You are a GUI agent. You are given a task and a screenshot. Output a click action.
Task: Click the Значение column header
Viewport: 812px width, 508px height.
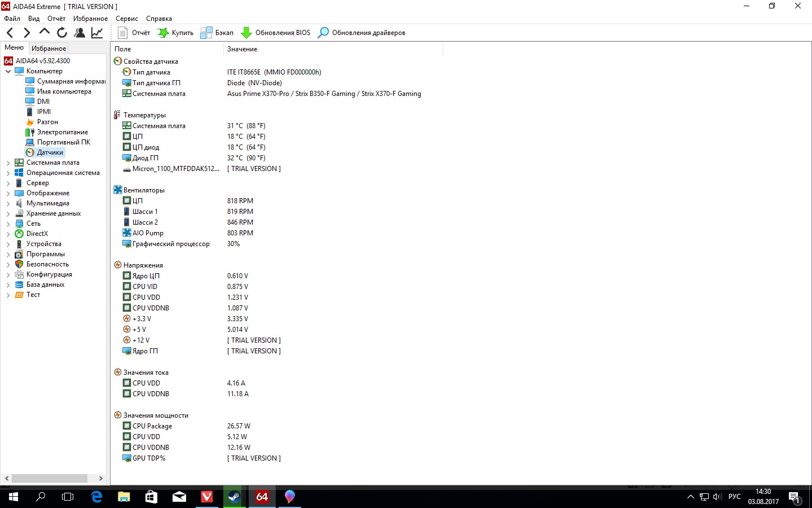(x=333, y=49)
